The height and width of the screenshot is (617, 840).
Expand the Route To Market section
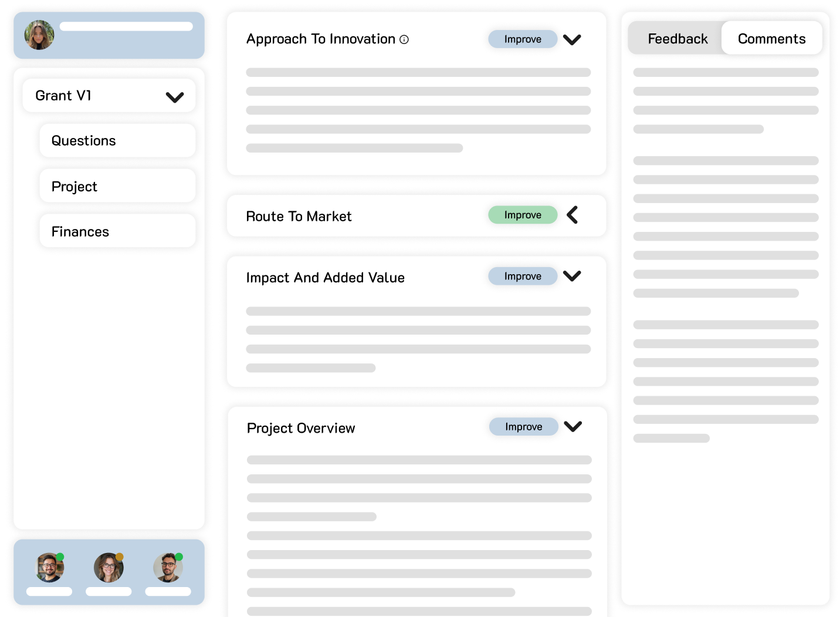pyautogui.click(x=573, y=215)
